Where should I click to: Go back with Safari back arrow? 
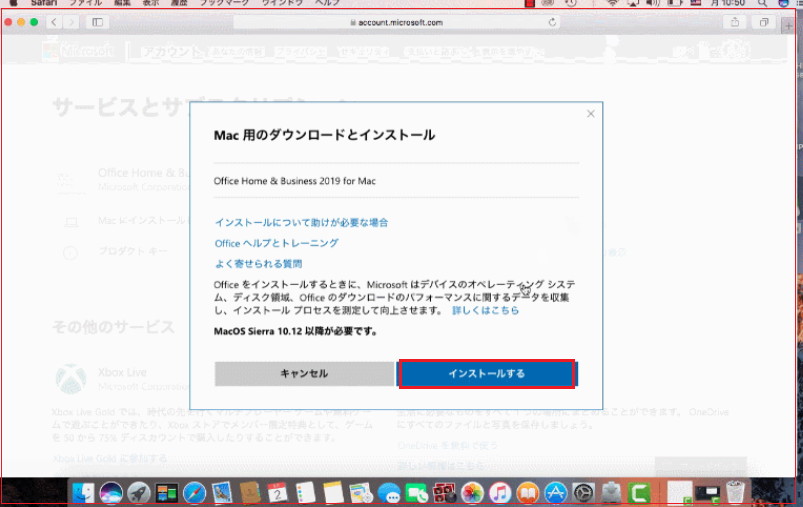coord(54,22)
